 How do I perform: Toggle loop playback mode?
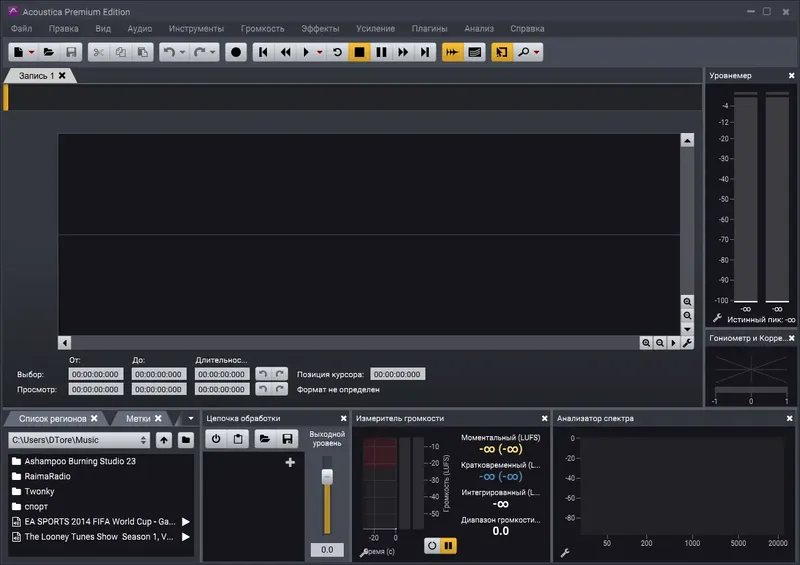point(337,52)
